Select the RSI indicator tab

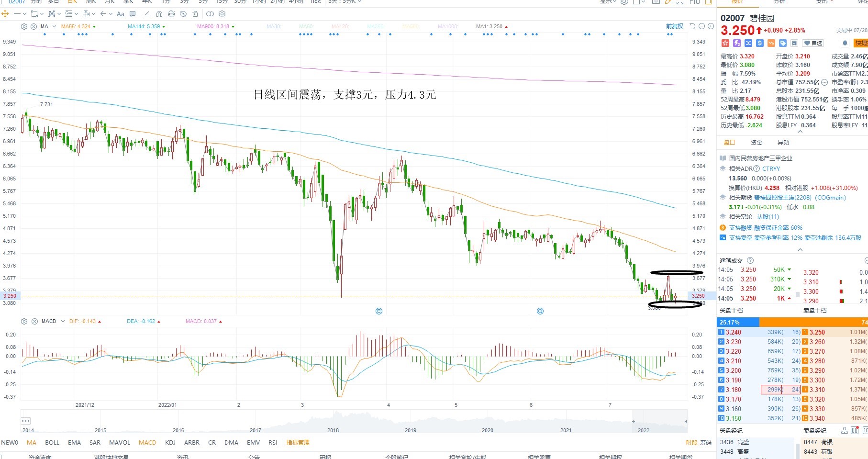coord(273,443)
